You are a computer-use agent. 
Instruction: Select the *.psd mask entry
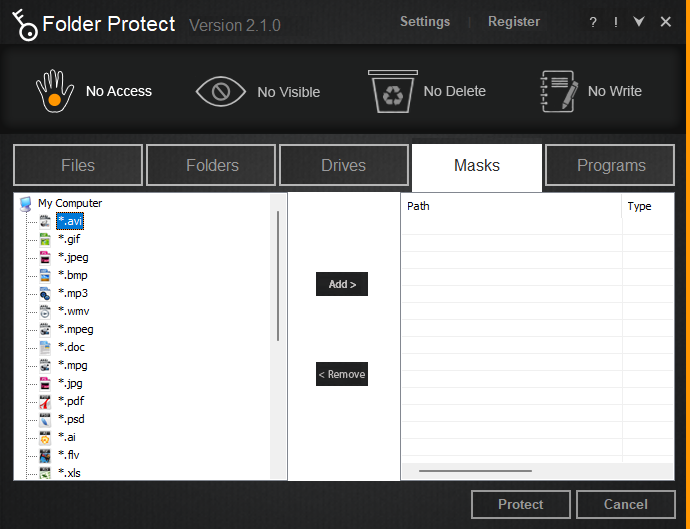pos(71,420)
